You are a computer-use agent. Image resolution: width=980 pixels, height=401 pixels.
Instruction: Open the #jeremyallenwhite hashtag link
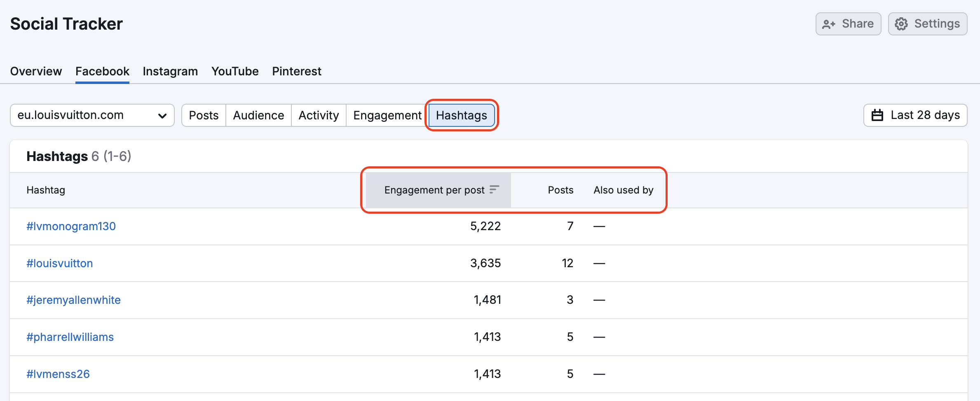click(x=74, y=300)
